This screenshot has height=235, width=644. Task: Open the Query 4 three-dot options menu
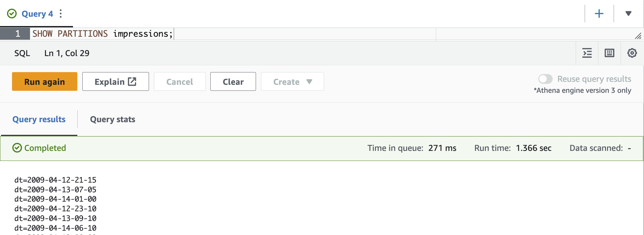[61, 14]
